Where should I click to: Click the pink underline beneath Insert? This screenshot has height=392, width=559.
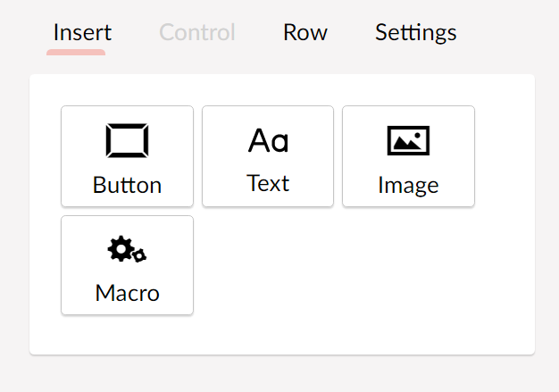[76, 53]
